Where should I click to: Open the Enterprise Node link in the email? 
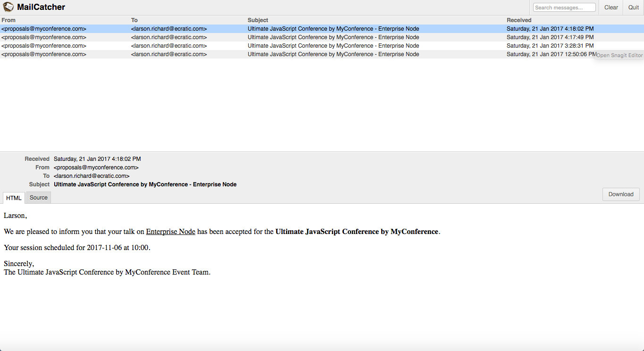point(171,232)
